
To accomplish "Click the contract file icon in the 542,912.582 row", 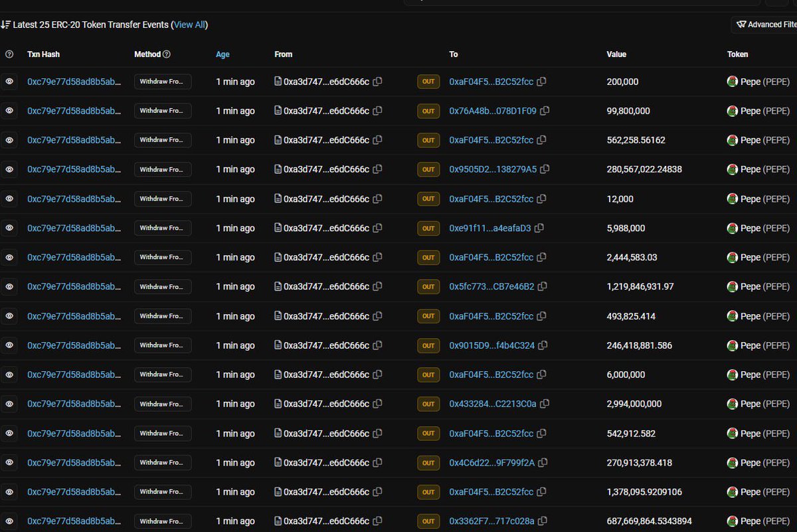I will (278, 434).
